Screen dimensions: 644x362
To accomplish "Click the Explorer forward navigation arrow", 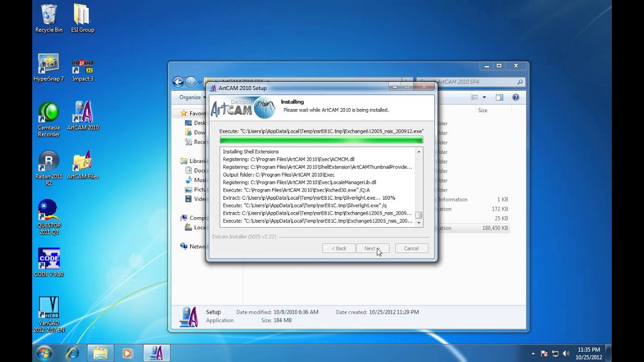I will 191,82.
